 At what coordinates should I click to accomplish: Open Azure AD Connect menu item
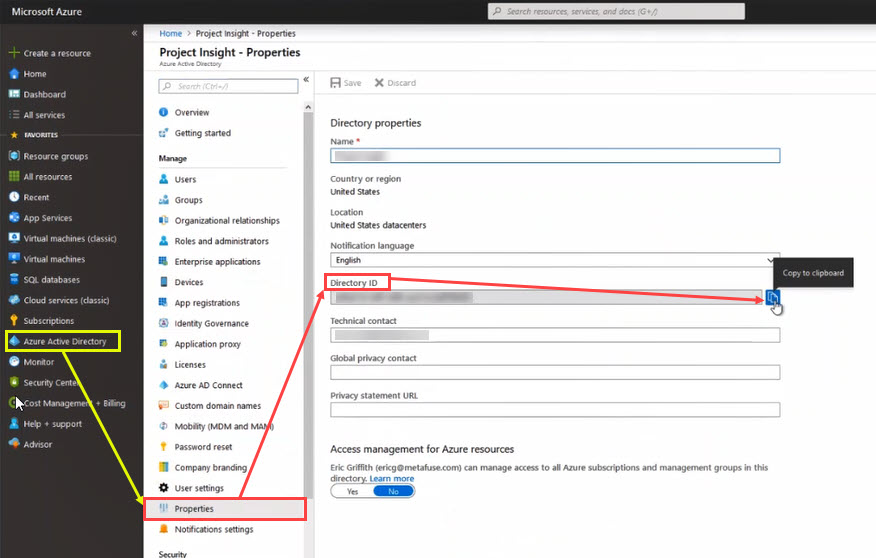tap(208, 385)
